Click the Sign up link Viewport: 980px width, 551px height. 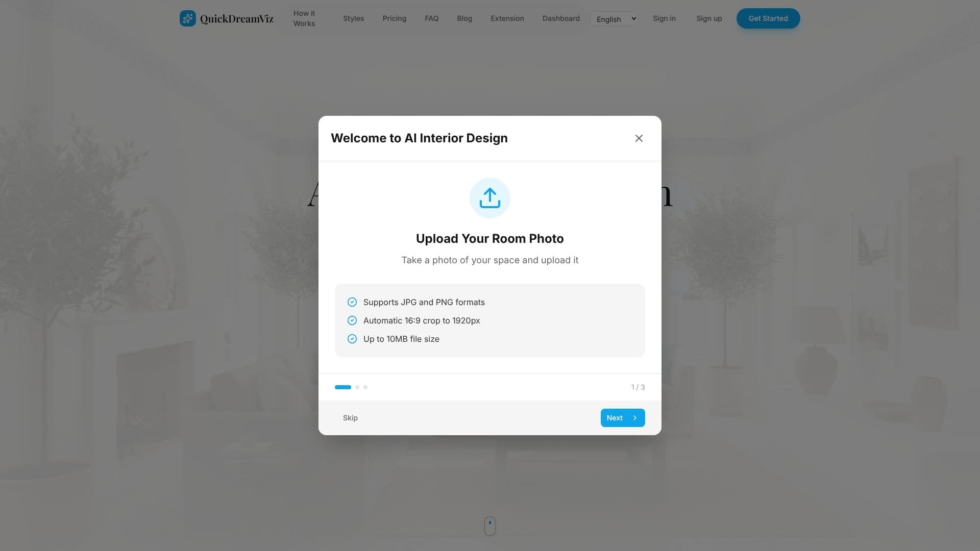tap(709, 18)
